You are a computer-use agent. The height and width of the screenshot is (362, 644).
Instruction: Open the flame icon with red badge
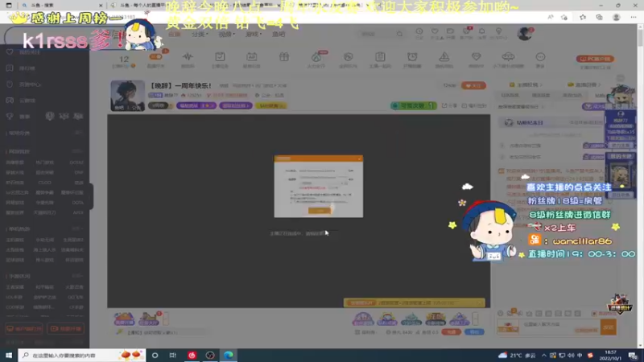click(x=316, y=56)
